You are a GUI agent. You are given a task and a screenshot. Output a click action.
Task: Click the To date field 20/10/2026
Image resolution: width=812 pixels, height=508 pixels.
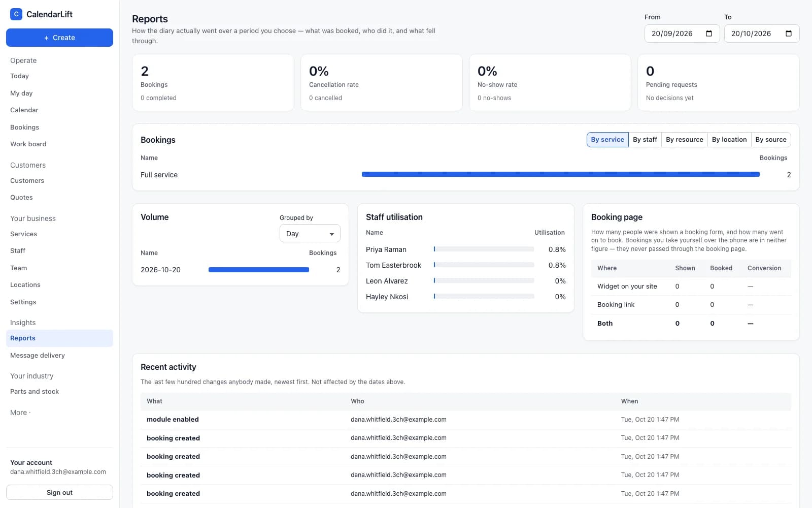click(x=762, y=34)
